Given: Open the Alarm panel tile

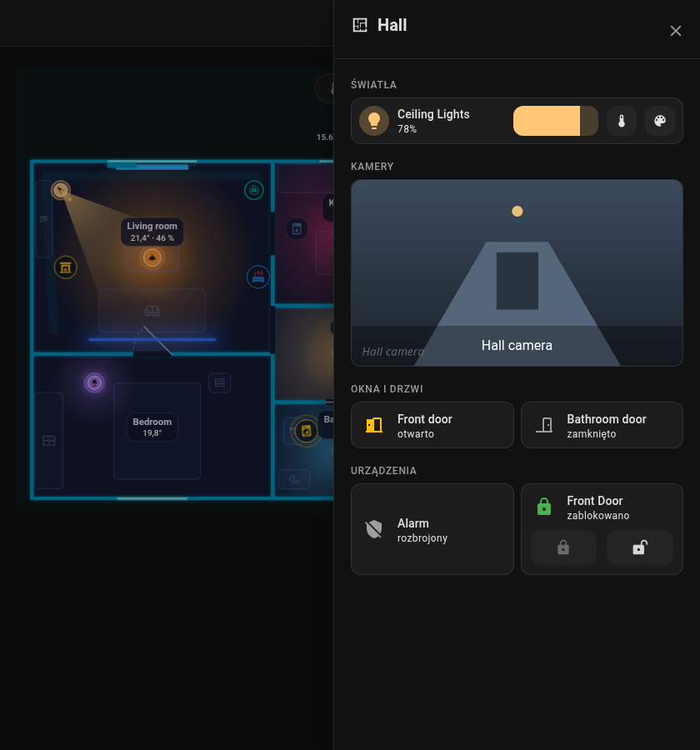Looking at the screenshot, I should tap(432, 529).
